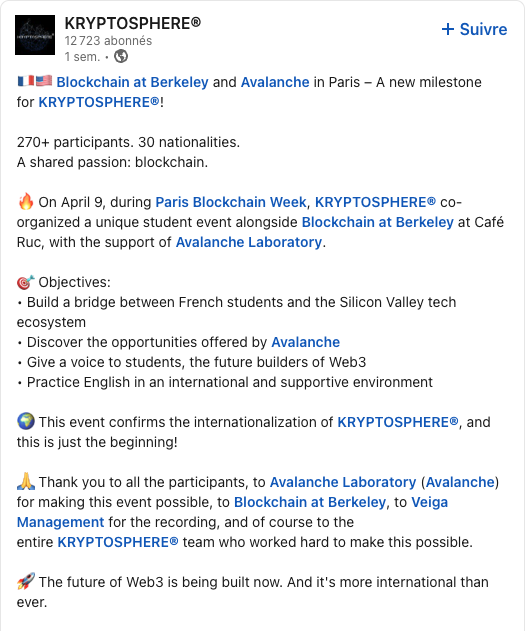Image resolution: width=528 pixels, height=631 pixels.
Task: Click KRYPTOSPHERE® link after 'for' in intro
Action: (x=99, y=102)
